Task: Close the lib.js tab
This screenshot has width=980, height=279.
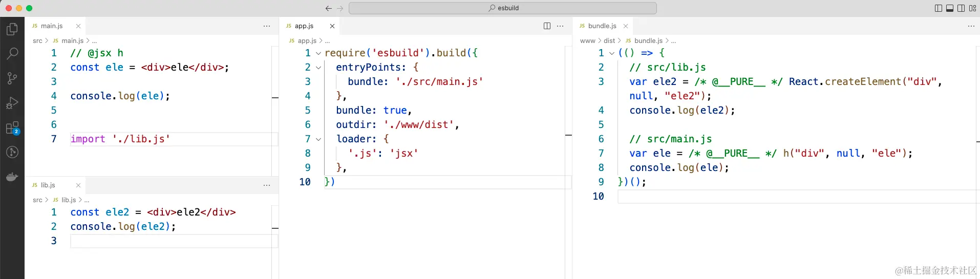Action: point(78,185)
